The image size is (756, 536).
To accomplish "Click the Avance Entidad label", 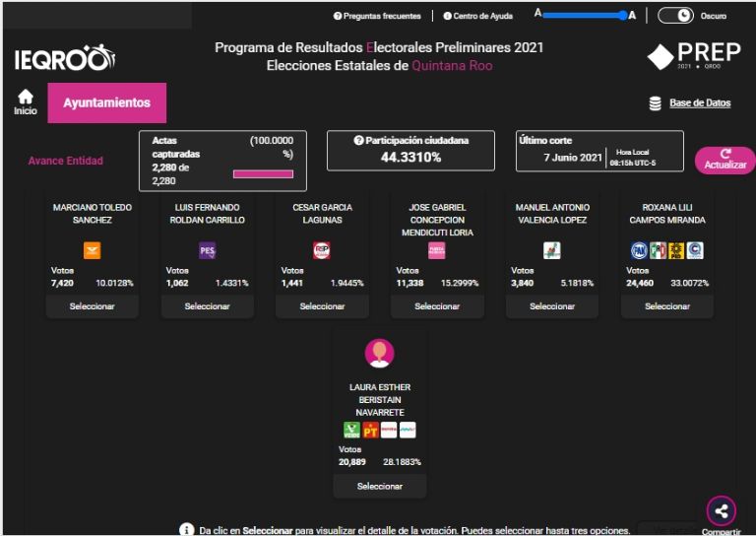I will (x=66, y=161).
